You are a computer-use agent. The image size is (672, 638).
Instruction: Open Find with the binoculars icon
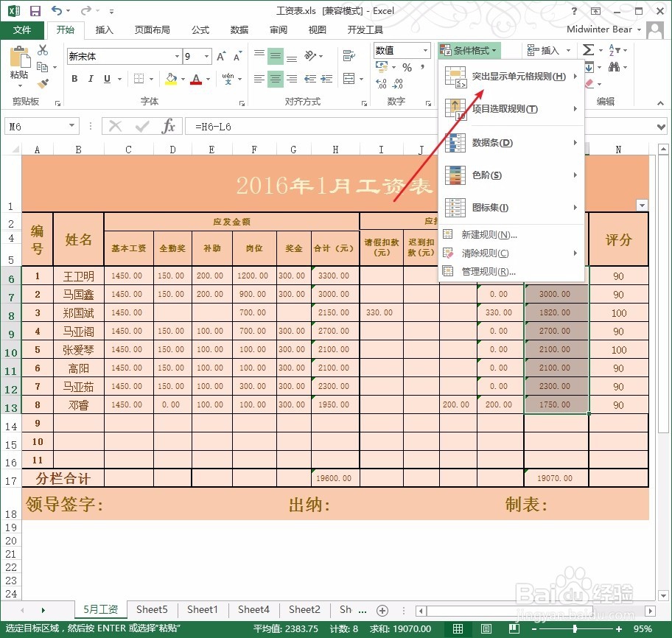coord(615,67)
